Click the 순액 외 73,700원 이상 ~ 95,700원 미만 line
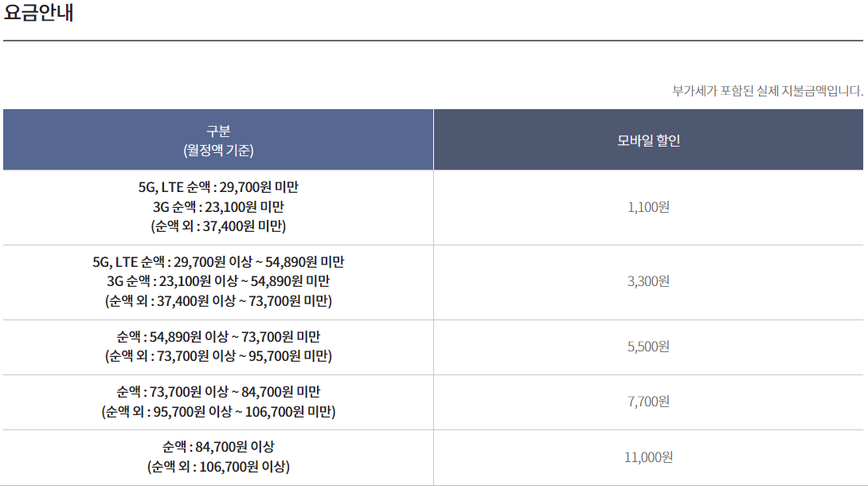The height and width of the screenshot is (486, 868). 218,355
